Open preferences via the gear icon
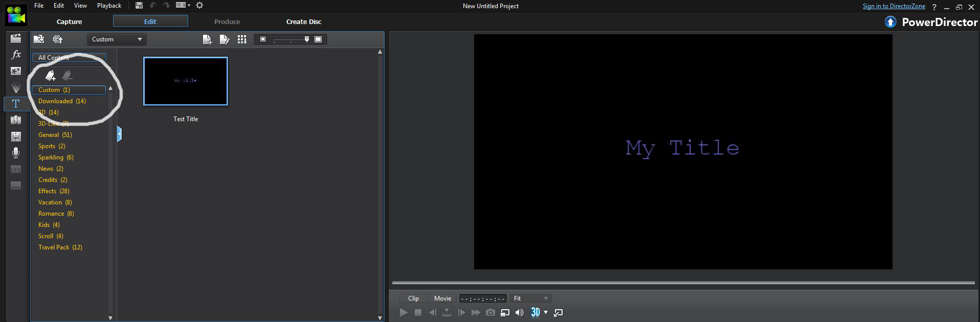Viewport: 980px width, 322px height. pyautogui.click(x=199, y=6)
